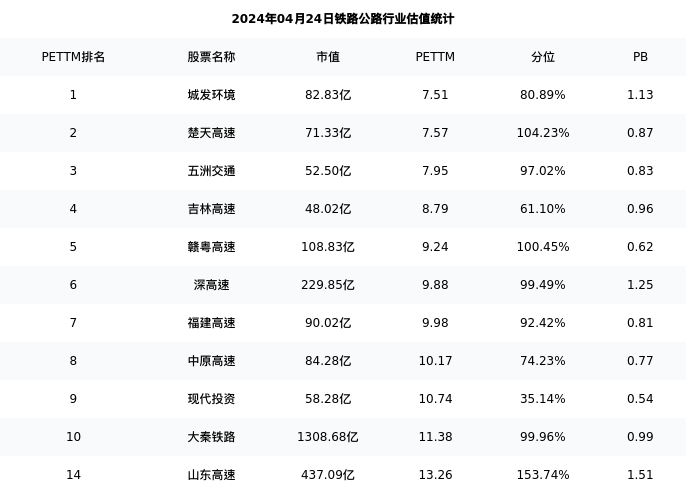Click the 分位 column header

[x=543, y=57]
